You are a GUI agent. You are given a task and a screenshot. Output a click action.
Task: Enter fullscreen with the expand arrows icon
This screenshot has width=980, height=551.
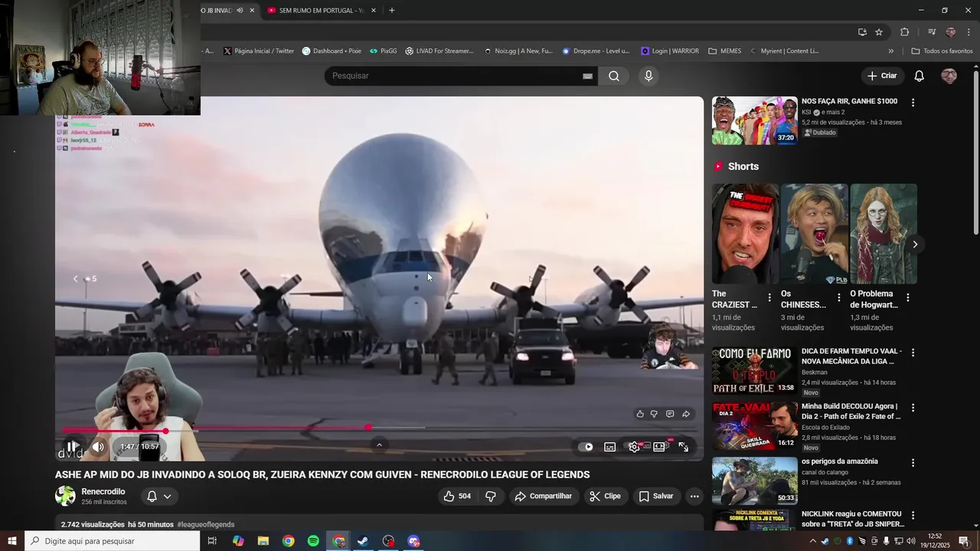coord(683,447)
